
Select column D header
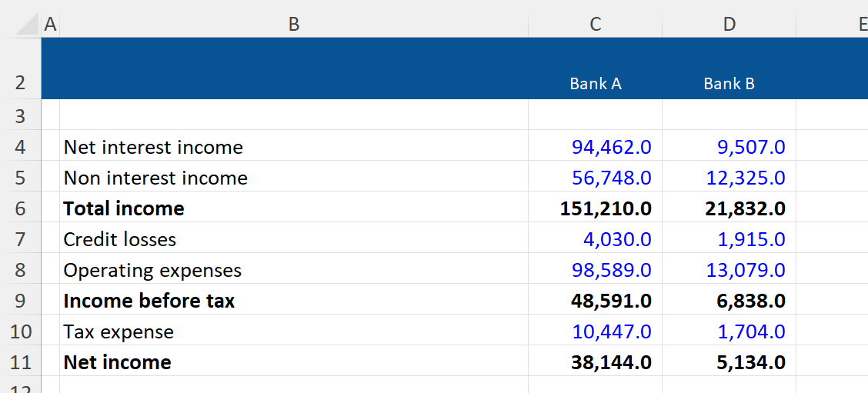(x=729, y=25)
